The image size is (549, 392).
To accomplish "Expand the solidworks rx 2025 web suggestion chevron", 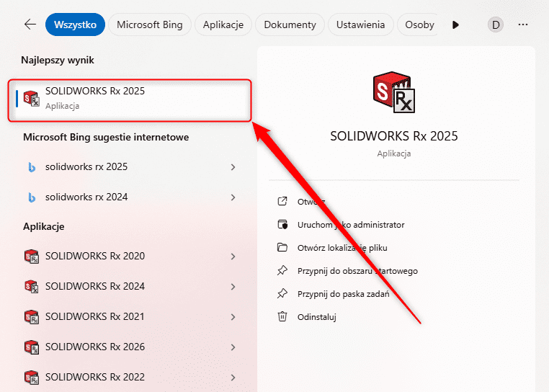I will point(233,167).
